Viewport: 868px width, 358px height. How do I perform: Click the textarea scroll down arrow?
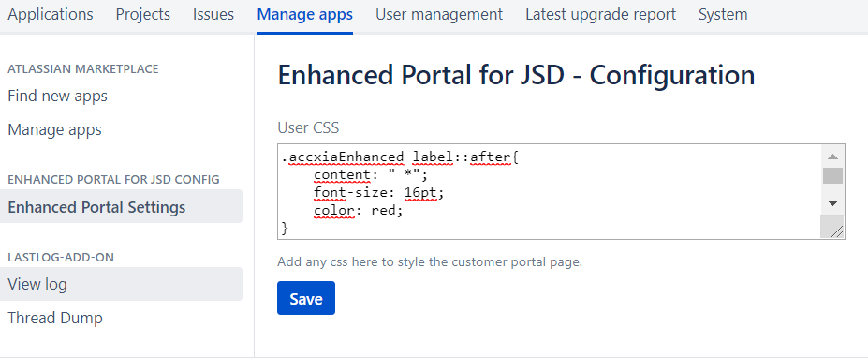tap(832, 203)
